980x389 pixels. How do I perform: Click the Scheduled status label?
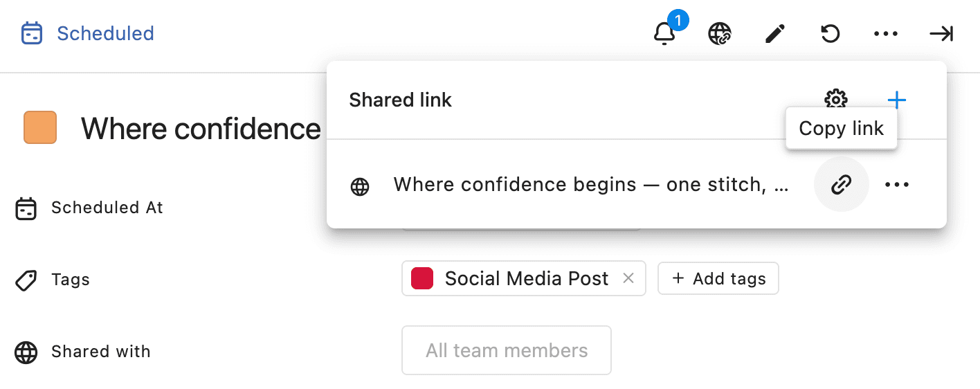click(x=105, y=33)
